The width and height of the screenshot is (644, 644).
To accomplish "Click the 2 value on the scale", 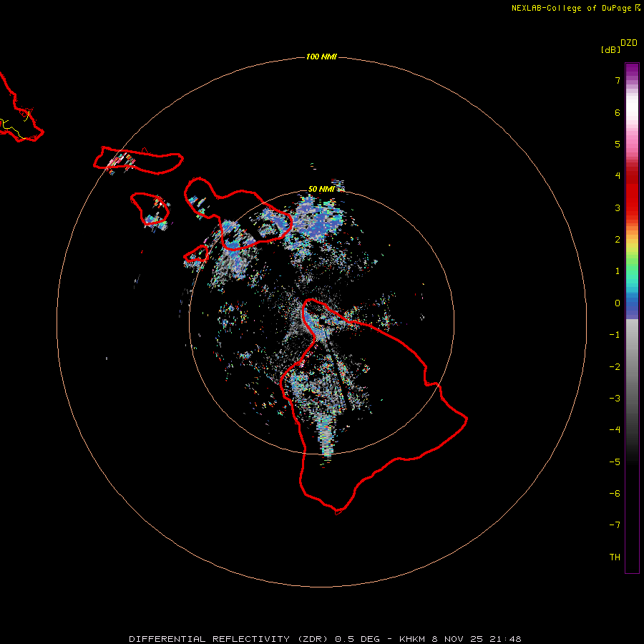I will pos(618,240).
